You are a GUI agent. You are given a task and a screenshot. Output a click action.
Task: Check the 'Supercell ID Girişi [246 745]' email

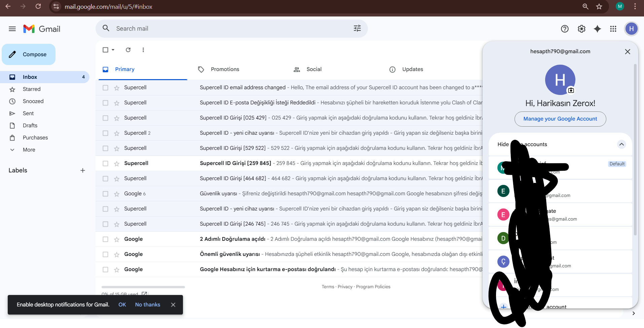pos(105,224)
